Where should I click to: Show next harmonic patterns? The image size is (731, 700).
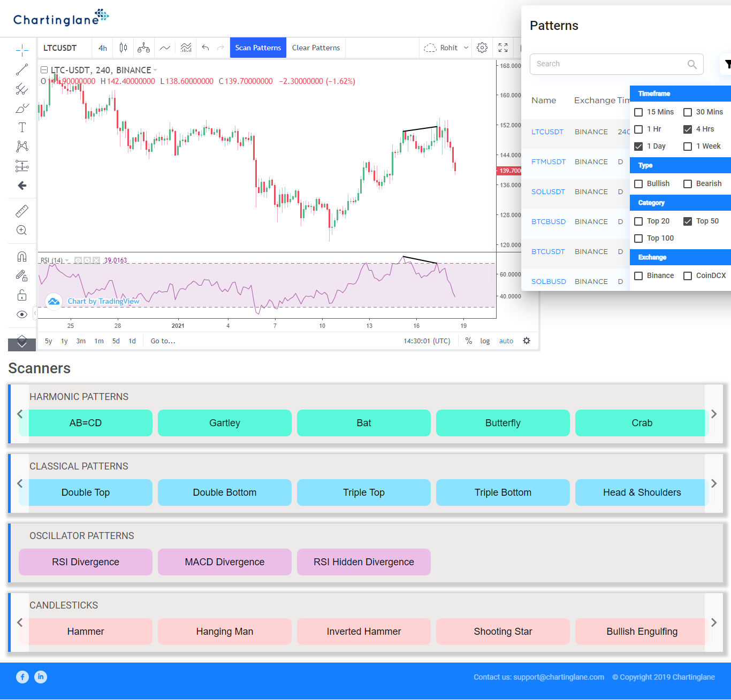(714, 414)
